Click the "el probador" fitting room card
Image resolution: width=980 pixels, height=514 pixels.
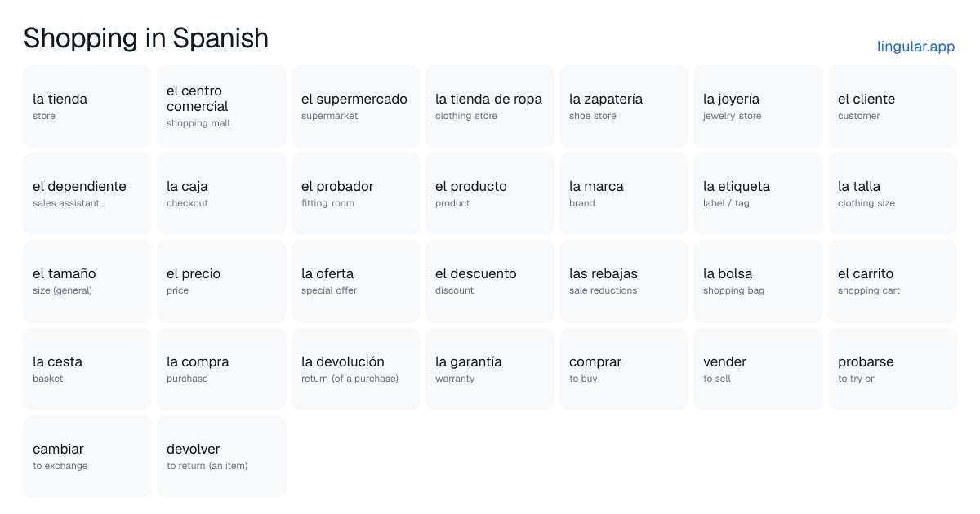pyautogui.click(x=356, y=194)
